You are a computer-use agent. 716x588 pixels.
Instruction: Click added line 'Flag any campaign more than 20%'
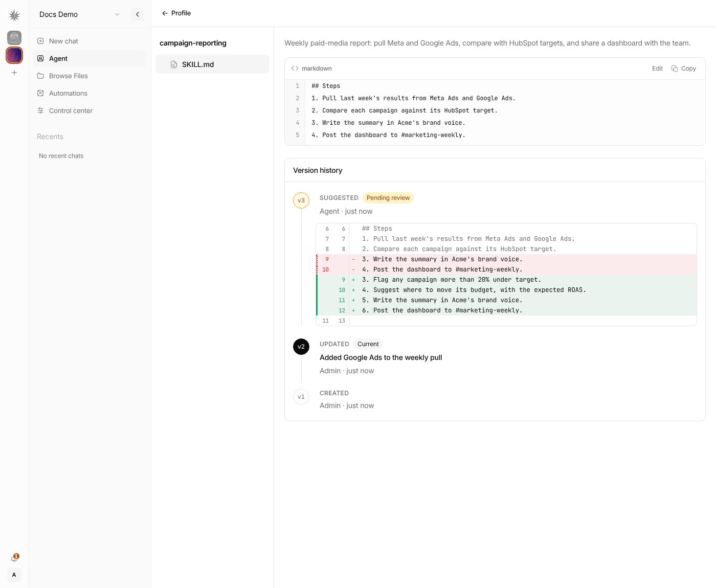click(x=506, y=280)
